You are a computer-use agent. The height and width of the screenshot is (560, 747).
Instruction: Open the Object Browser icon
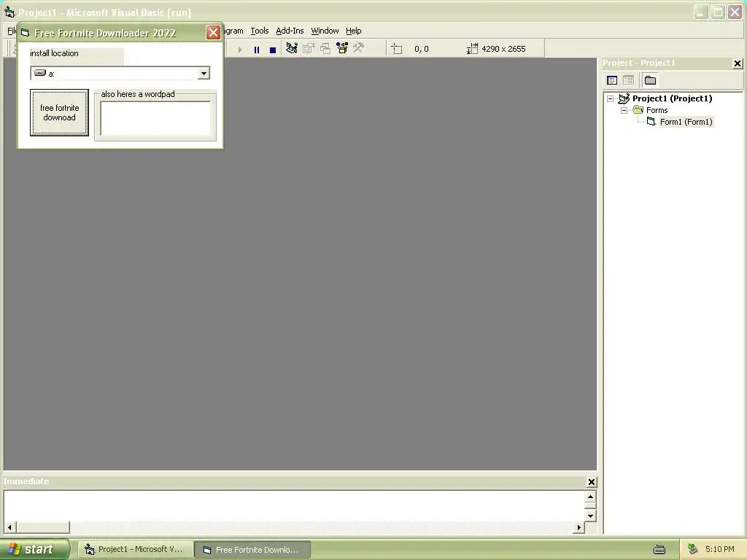[342, 48]
